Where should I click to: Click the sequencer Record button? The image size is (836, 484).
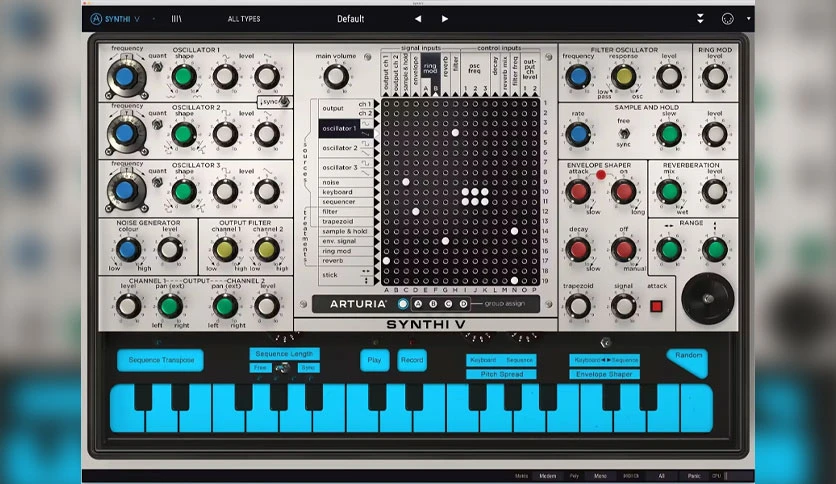tap(412, 360)
